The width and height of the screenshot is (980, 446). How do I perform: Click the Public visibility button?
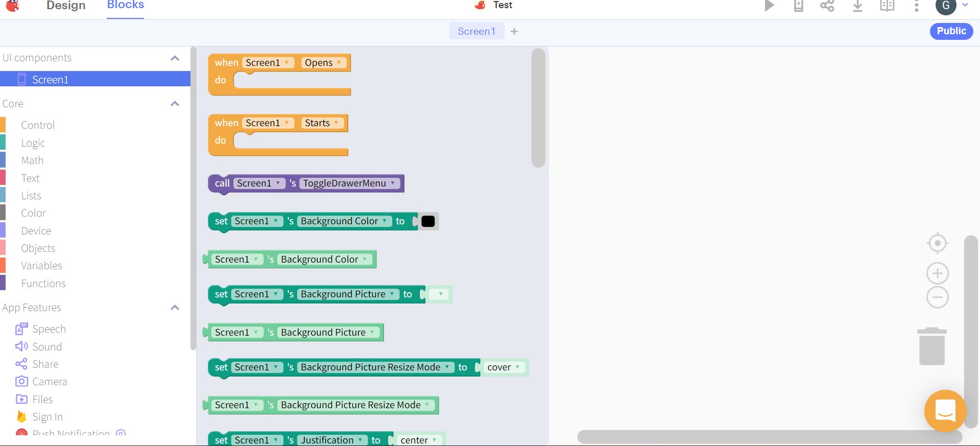pyautogui.click(x=951, y=31)
